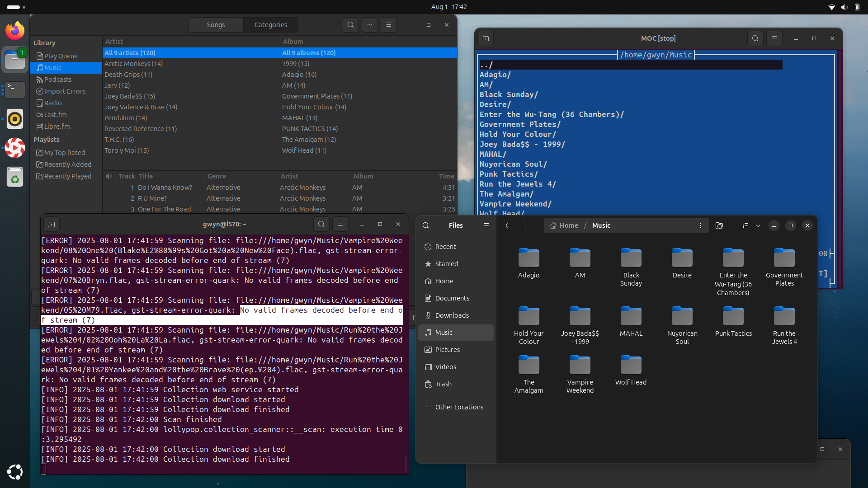868x488 pixels.
Task: Select Arctic Monkeys (14) in the Artist list
Action: tap(191, 64)
